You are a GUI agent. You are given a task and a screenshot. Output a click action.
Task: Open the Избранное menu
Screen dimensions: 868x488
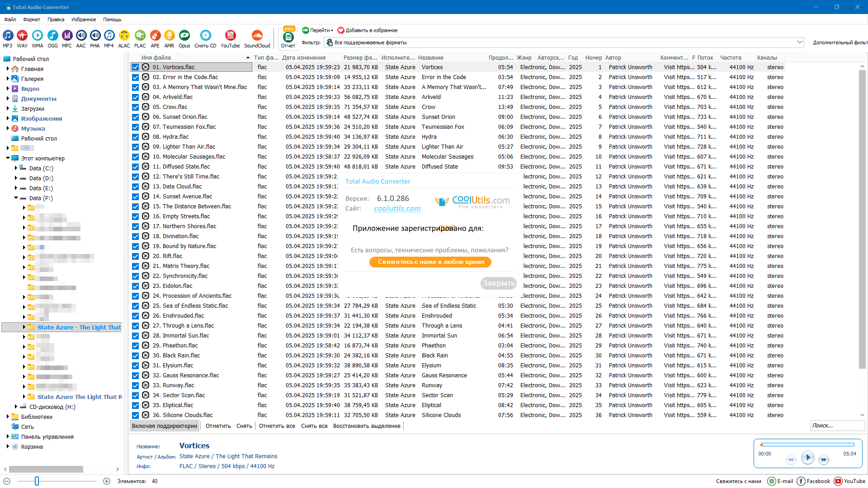coord(84,19)
